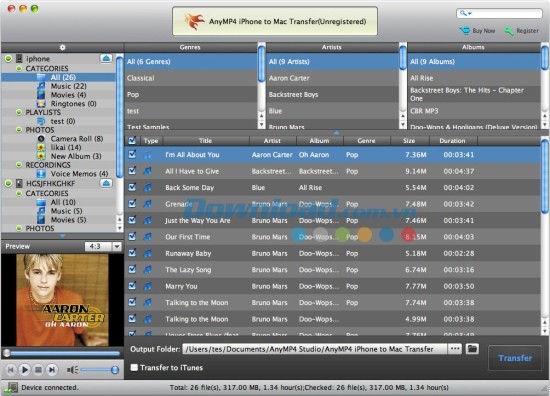Uncheck I'm All About You

coord(132,154)
